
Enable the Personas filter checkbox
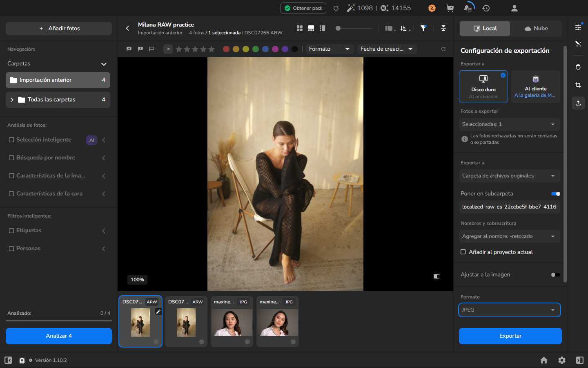pos(11,249)
